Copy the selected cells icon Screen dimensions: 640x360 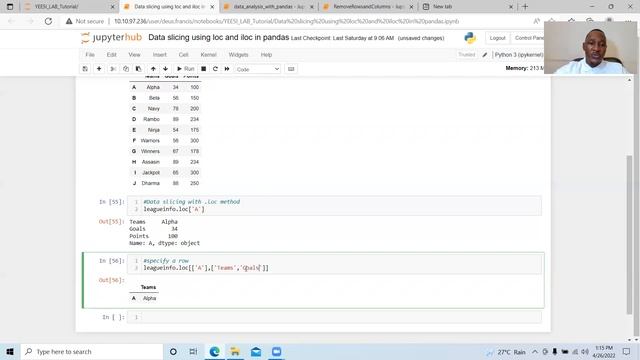[126, 69]
